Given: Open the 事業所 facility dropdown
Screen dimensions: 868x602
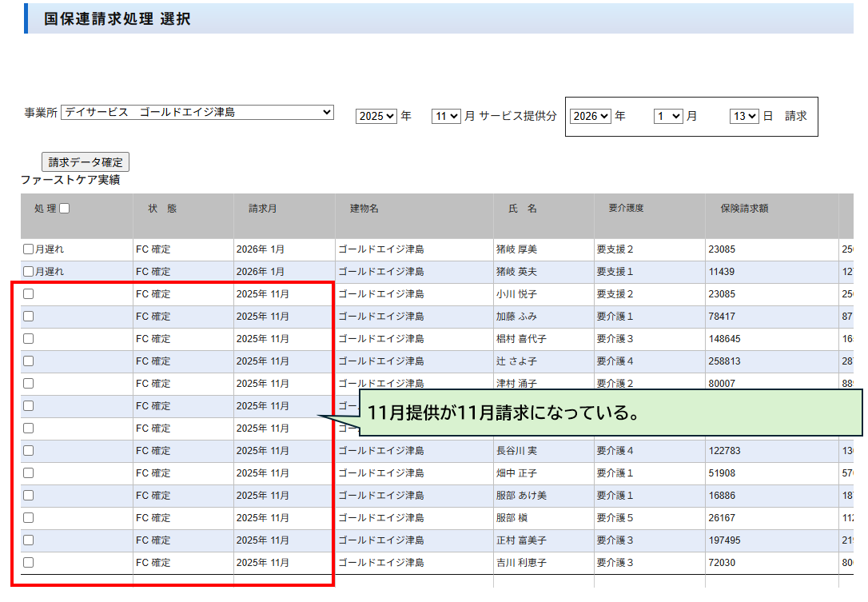Looking at the screenshot, I should tap(197, 113).
